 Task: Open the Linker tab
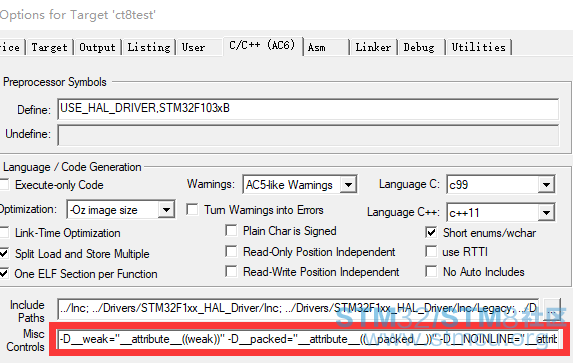click(x=373, y=47)
